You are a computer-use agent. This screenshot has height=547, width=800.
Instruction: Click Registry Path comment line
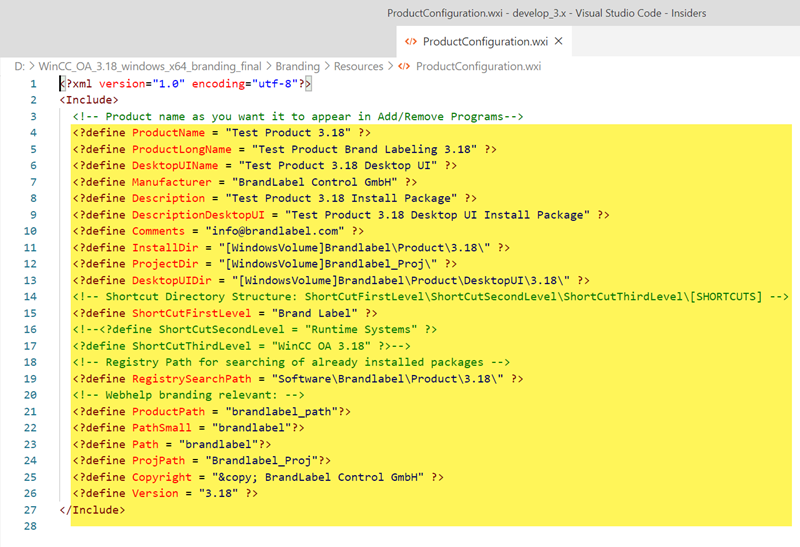point(291,362)
